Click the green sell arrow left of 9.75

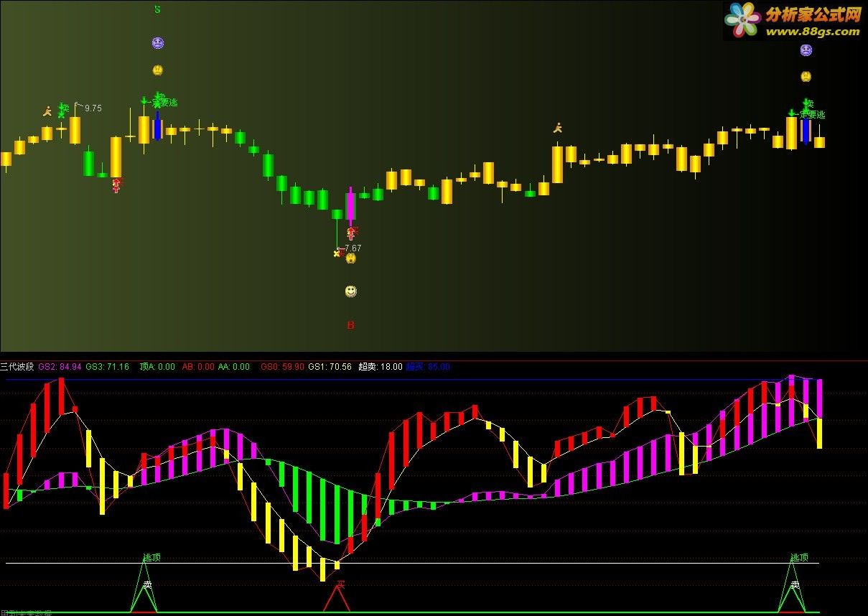(x=62, y=110)
